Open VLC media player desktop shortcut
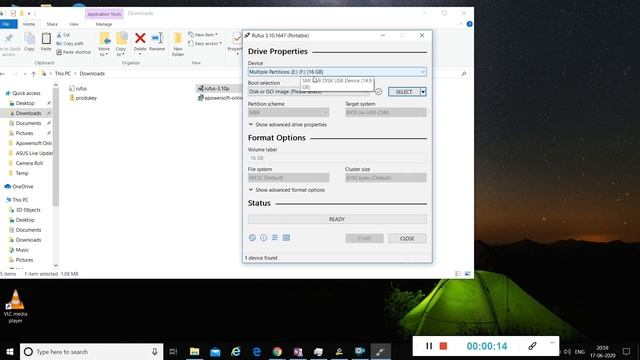This screenshot has width=640, height=360. [x=16, y=307]
